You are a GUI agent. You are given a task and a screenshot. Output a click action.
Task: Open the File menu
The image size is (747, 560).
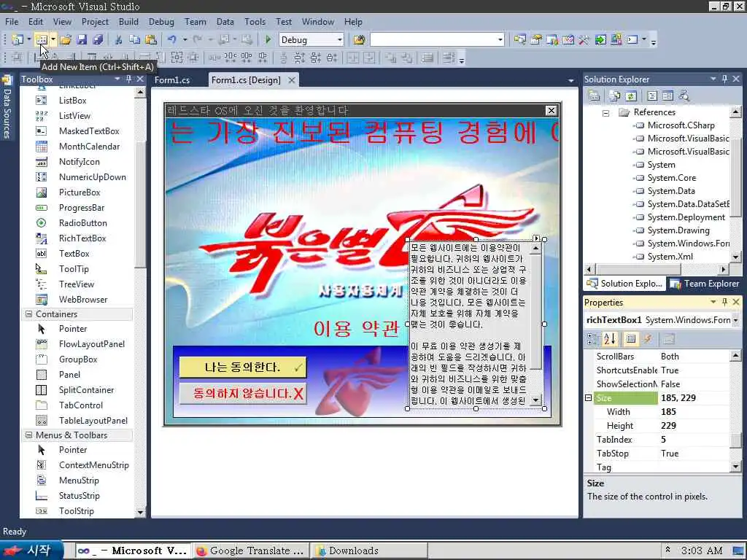pyautogui.click(x=12, y=22)
